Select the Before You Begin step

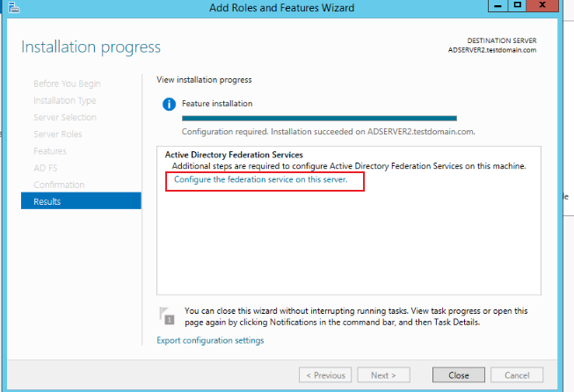pos(67,83)
